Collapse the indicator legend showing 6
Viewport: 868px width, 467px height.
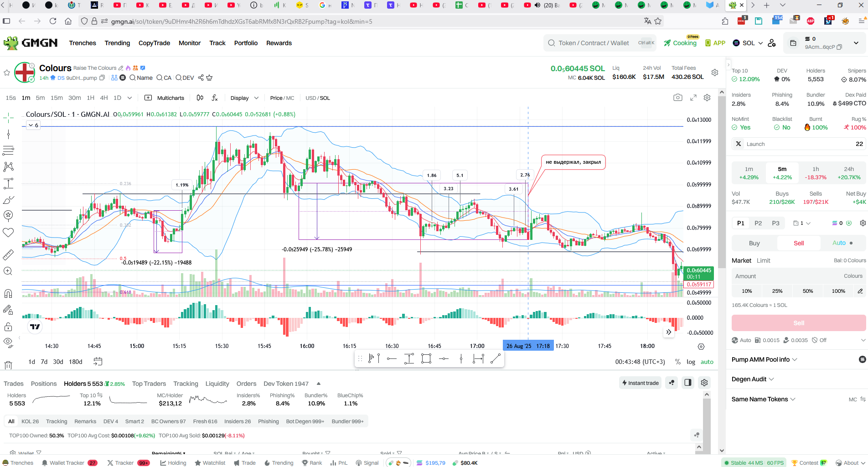pos(33,125)
